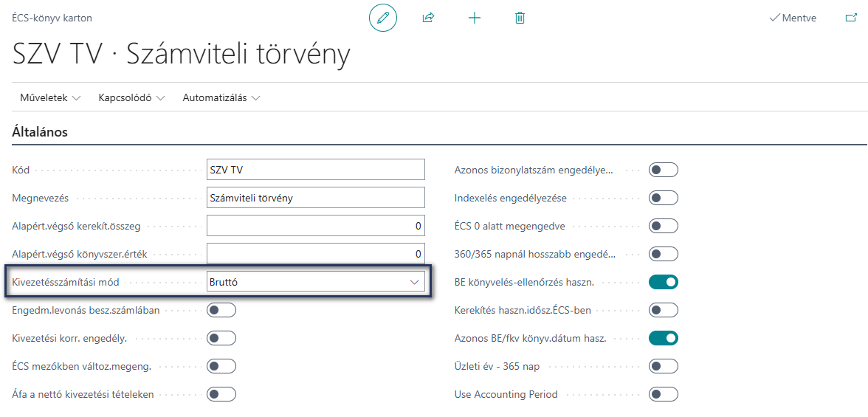Enable Use Accounting Period switch
Image resolution: width=868 pixels, height=417 pixels.
pos(663,394)
